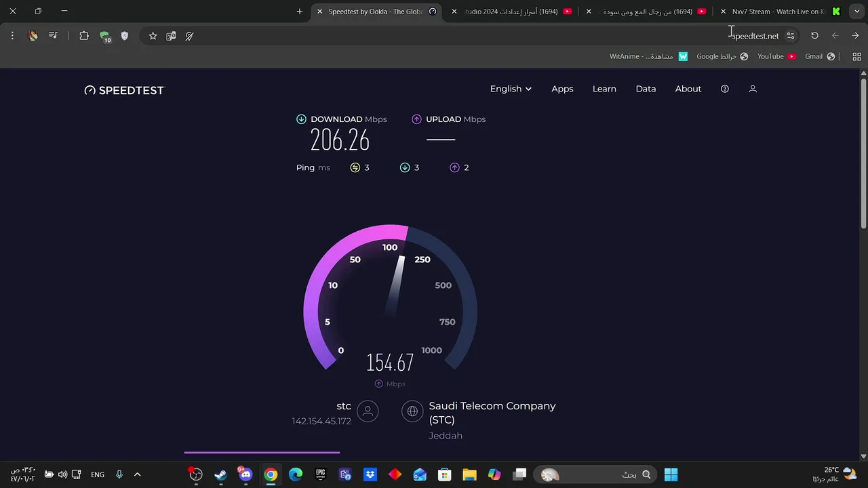Open Epic Games Launcher from taskbar
The width and height of the screenshot is (868, 488).
click(x=321, y=474)
